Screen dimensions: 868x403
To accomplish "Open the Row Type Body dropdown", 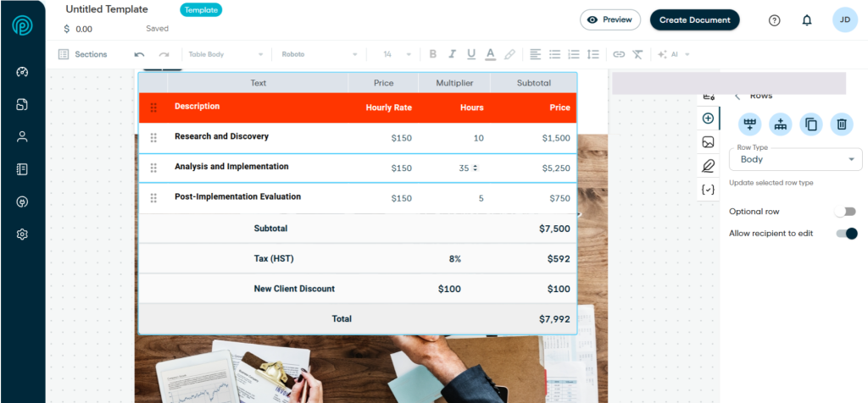I will [x=795, y=159].
